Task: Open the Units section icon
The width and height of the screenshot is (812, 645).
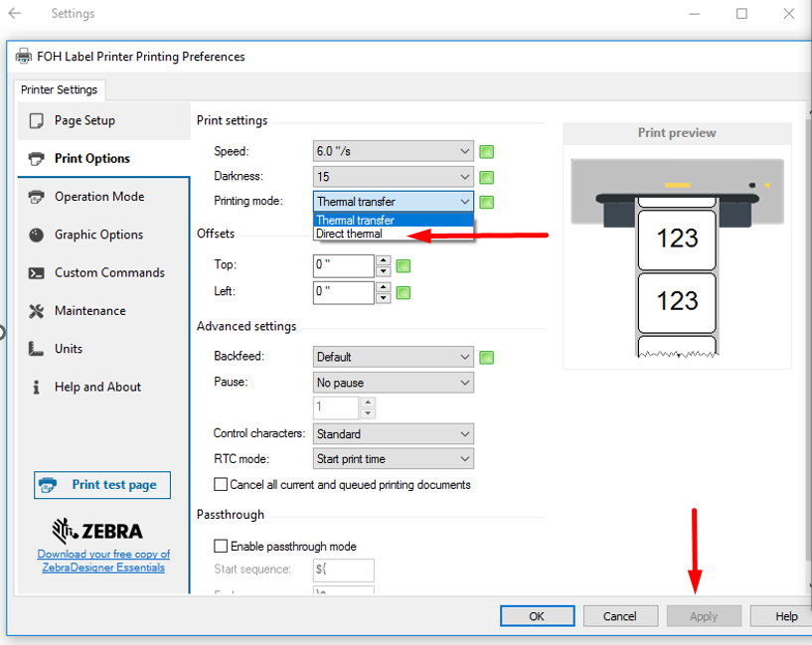Action: pyautogui.click(x=37, y=349)
